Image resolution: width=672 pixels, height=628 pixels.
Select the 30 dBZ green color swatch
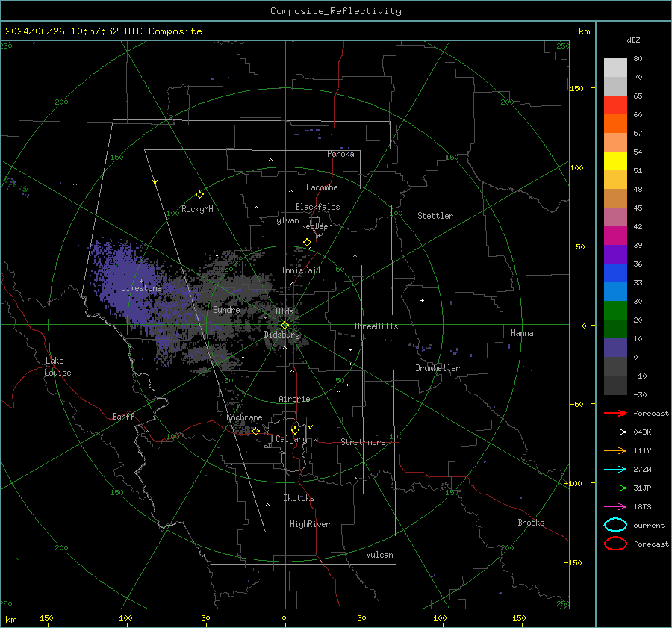[x=615, y=310]
